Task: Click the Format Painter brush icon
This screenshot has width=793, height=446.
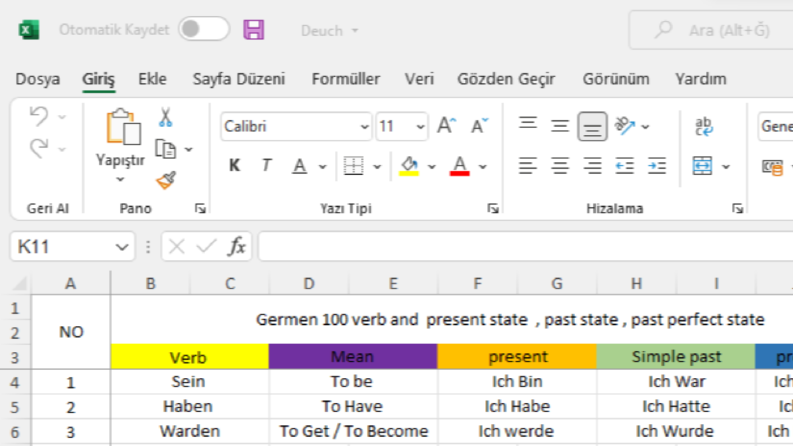Action: (x=166, y=180)
